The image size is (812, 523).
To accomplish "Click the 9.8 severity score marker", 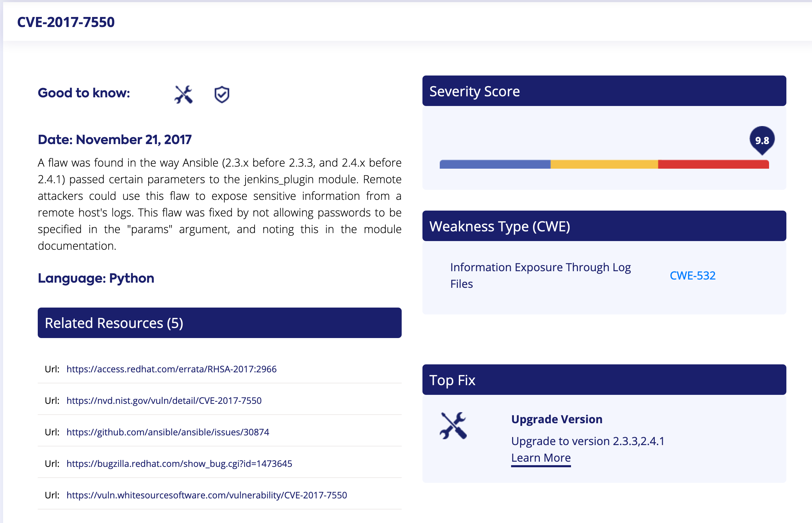I will pyautogui.click(x=762, y=140).
